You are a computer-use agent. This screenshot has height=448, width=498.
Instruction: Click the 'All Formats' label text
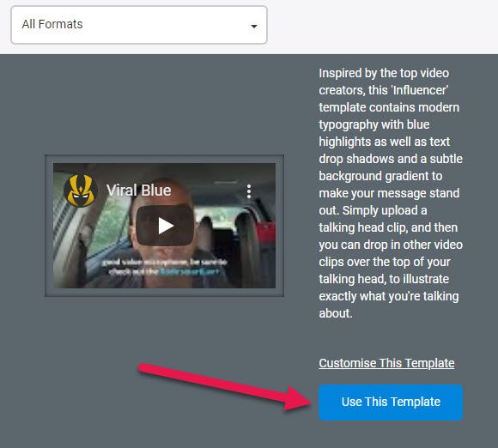[52, 24]
